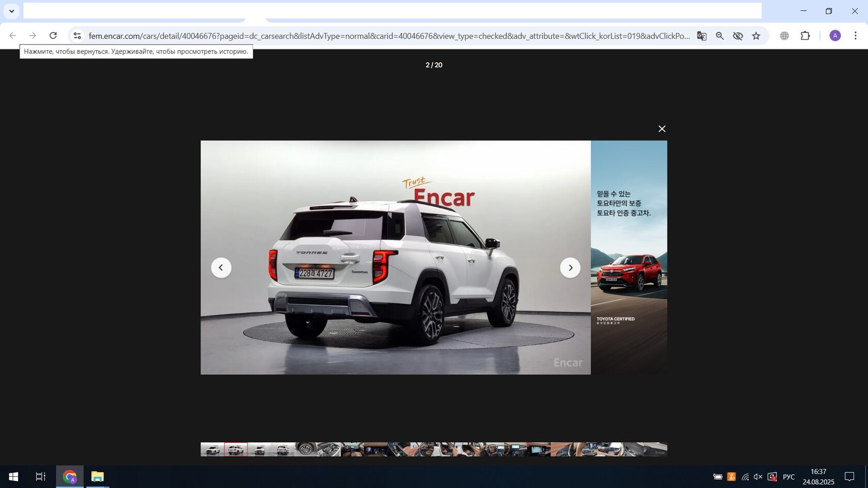The width and height of the screenshot is (868, 488).
Task: Focus the address bar URL
Action: [x=389, y=36]
